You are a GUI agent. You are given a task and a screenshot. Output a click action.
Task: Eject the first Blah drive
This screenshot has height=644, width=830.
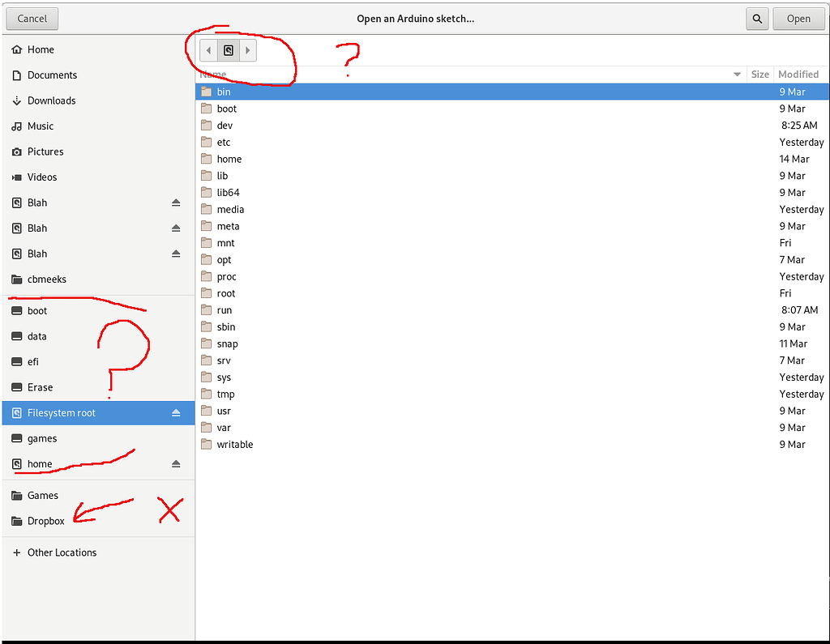point(176,203)
